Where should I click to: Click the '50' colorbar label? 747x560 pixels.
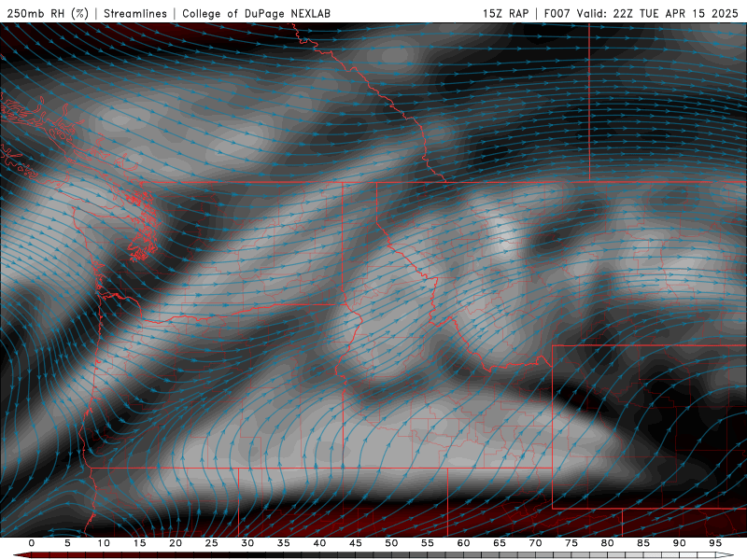click(391, 543)
